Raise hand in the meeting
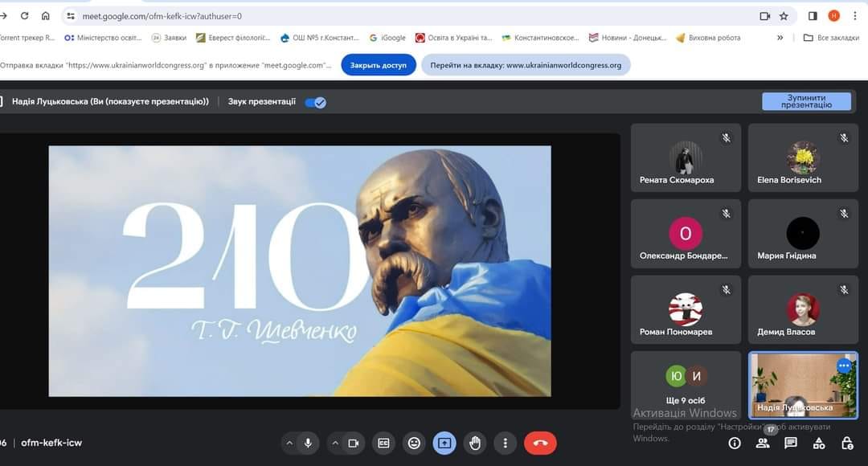Image resolution: width=868 pixels, height=466 pixels. [475, 443]
